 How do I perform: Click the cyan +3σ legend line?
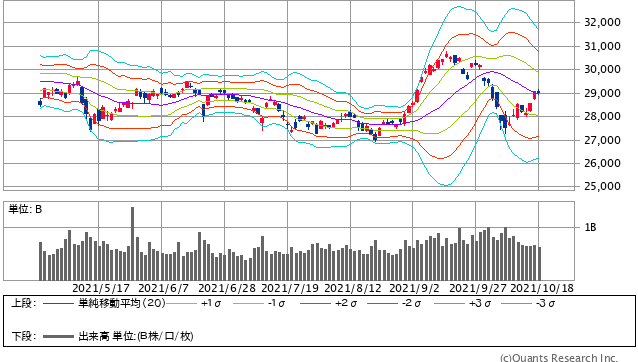tap(449, 303)
